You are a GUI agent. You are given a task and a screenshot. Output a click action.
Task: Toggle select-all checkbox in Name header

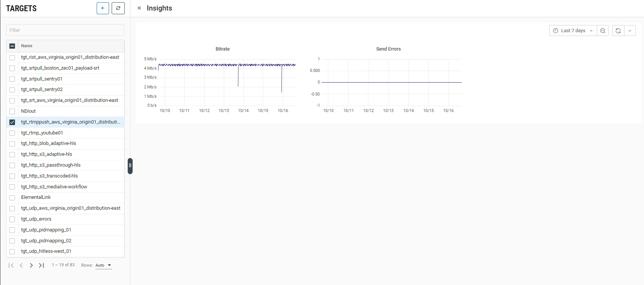(12, 46)
